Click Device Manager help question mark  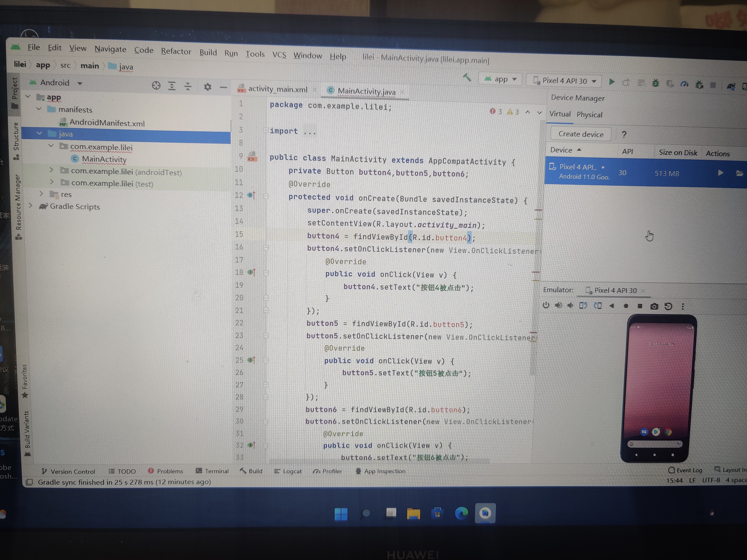tap(624, 135)
